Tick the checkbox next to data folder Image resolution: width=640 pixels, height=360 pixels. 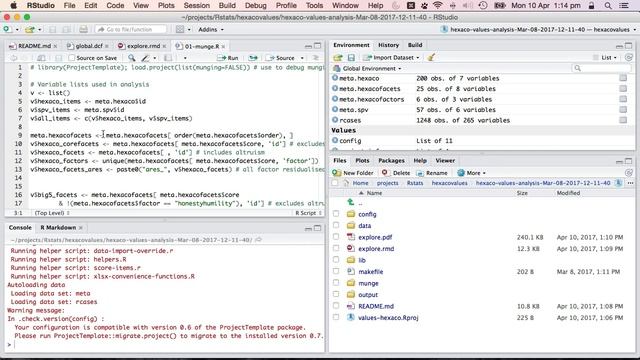[336, 225]
